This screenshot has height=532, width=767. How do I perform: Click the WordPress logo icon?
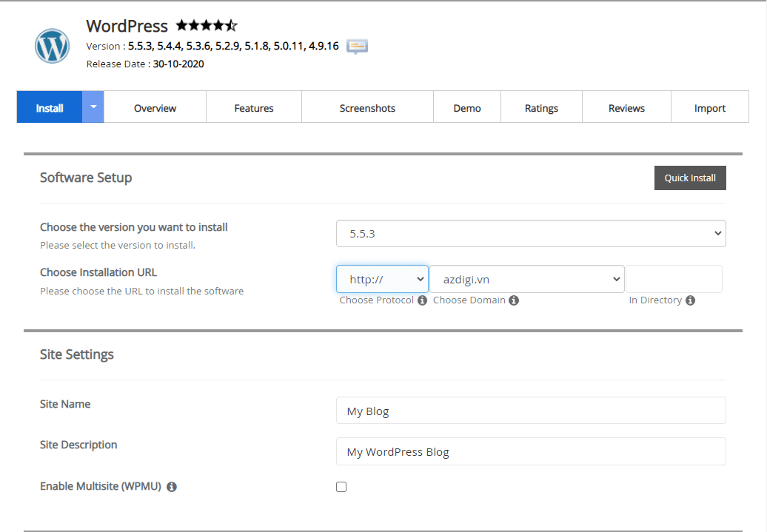click(52, 46)
